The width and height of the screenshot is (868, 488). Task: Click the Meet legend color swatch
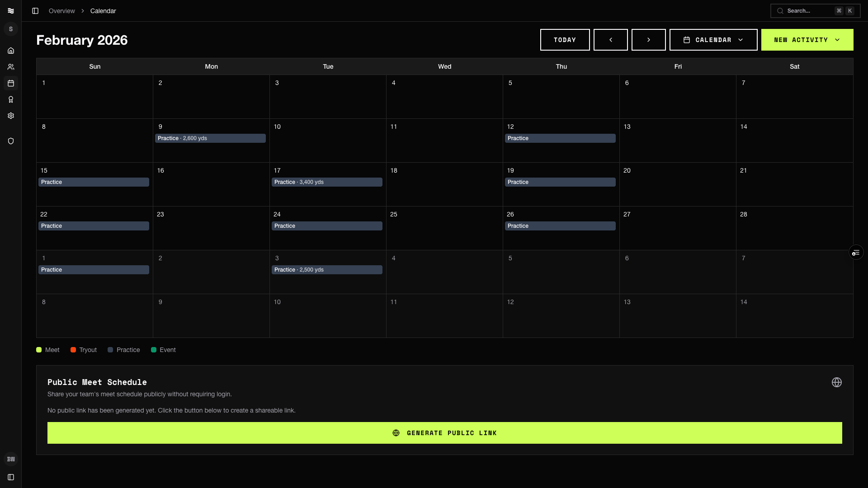[39, 350]
